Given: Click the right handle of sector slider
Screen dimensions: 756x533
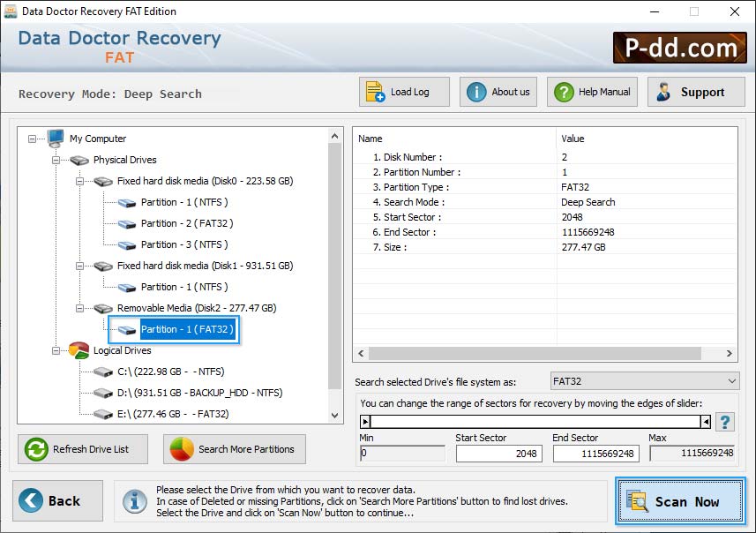Looking at the screenshot, I should click(x=706, y=422).
